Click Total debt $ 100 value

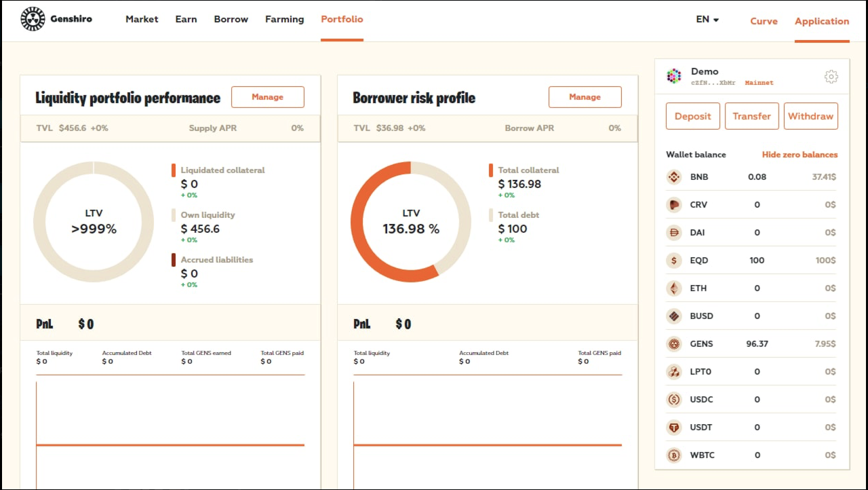coord(512,229)
